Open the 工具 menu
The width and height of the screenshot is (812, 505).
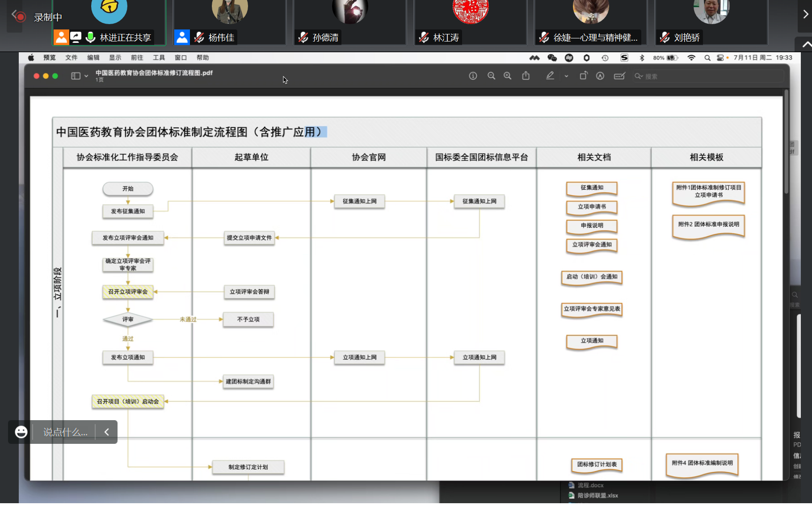tap(159, 58)
